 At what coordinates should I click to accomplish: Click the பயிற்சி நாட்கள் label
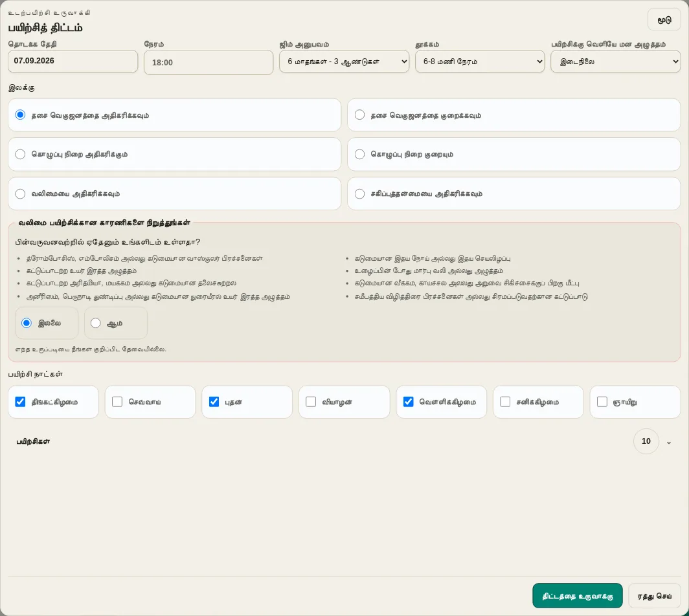35,374
